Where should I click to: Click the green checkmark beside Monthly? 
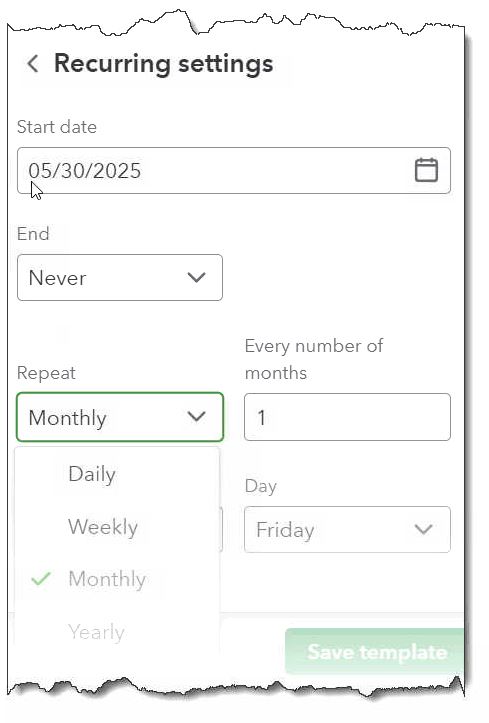[41, 579]
